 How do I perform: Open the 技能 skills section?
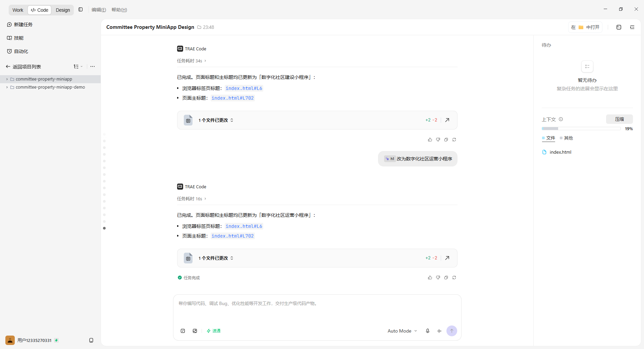(15, 38)
